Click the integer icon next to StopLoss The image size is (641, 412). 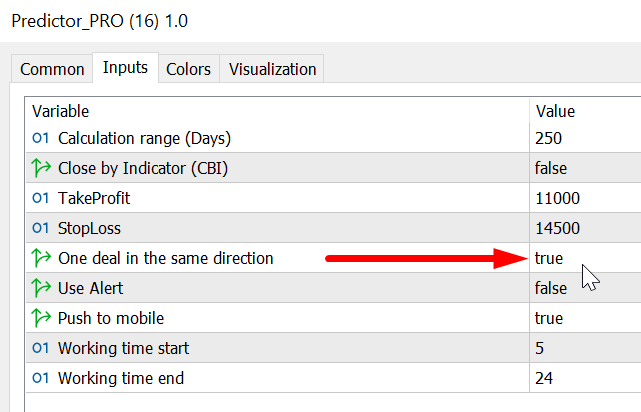[x=41, y=228]
